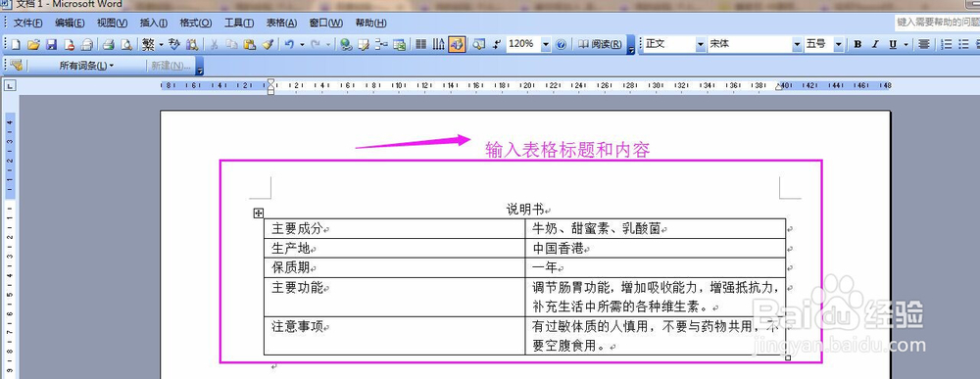Insert a hyperlink using globe icon
Image resolution: width=980 pixels, height=379 pixels.
tap(346, 44)
